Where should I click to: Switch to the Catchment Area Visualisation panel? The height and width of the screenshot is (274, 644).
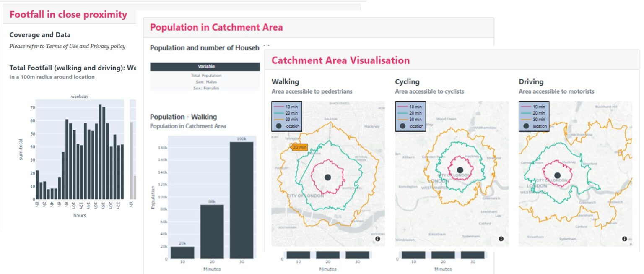pyautogui.click(x=340, y=60)
